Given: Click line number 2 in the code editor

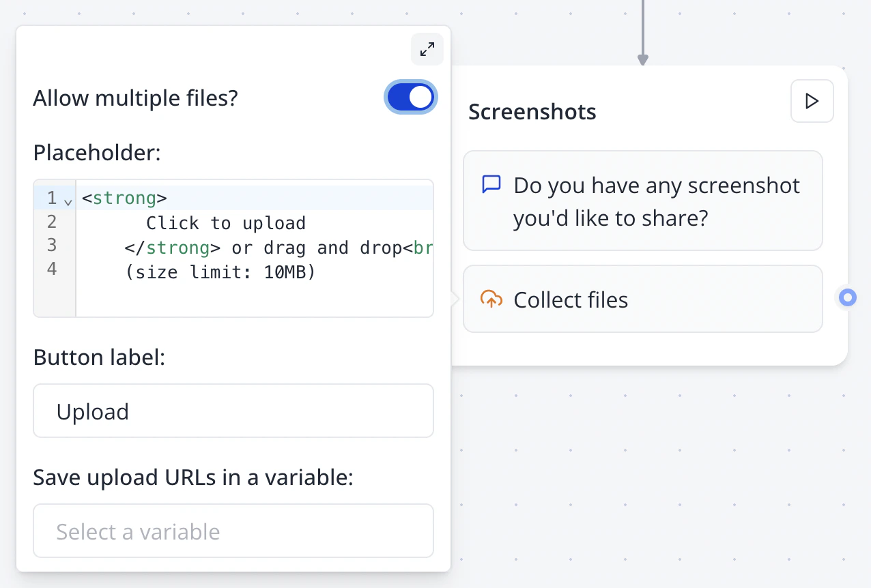Looking at the screenshot, I should click(52, 222).
